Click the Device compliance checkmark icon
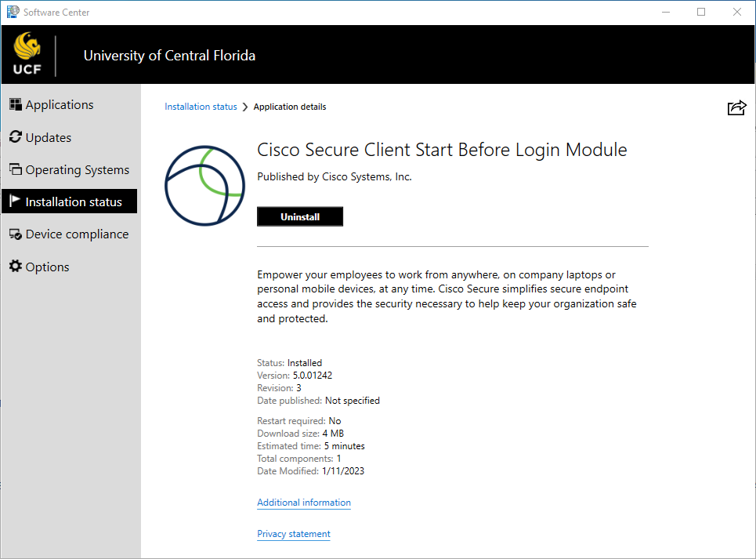 pos(16,234)
